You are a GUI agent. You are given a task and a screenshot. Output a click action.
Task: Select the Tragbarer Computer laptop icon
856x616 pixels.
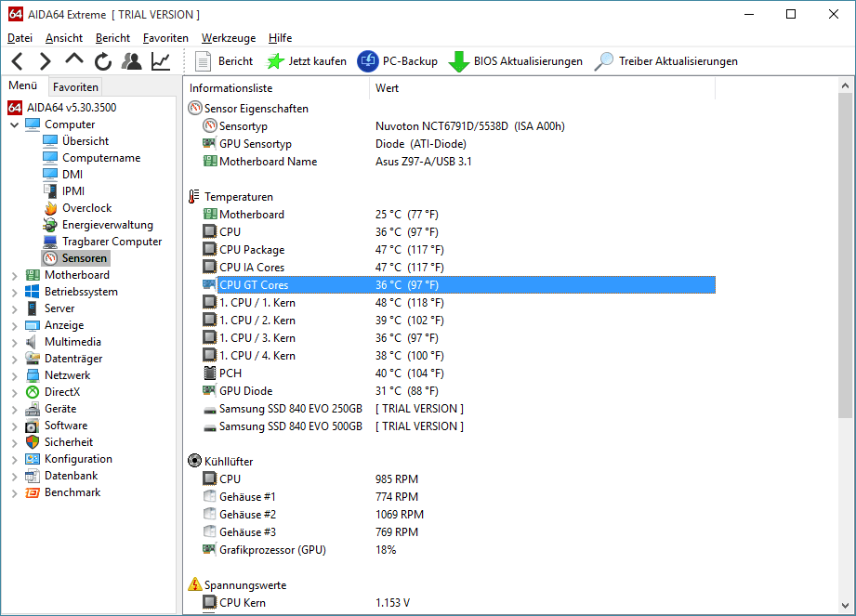click(x=50, y=242)
